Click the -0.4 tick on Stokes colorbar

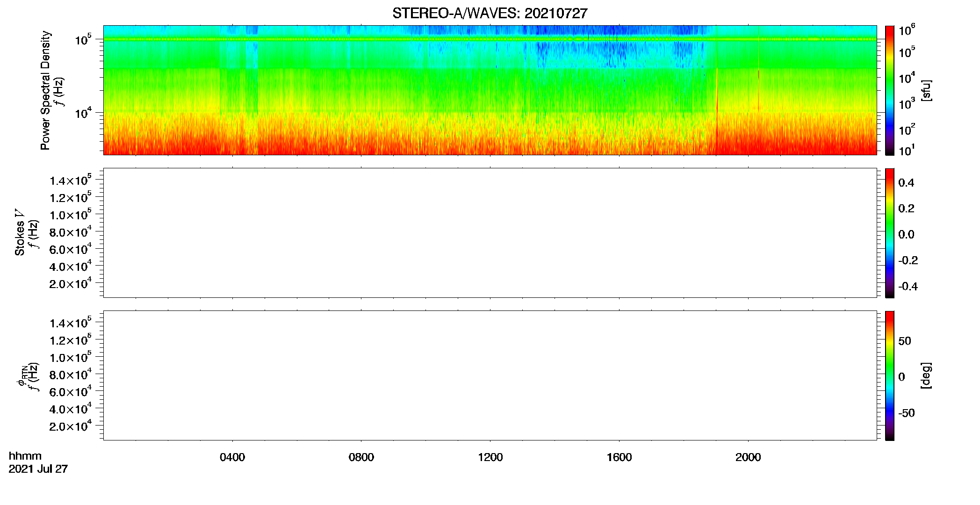[x=908, y=287]
